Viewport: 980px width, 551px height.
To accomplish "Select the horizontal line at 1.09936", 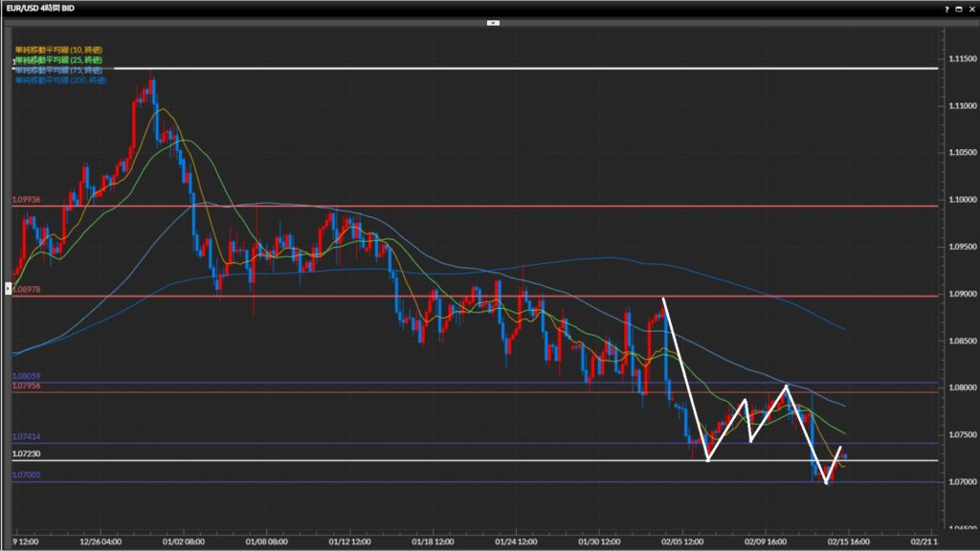I will coord(479,206).
